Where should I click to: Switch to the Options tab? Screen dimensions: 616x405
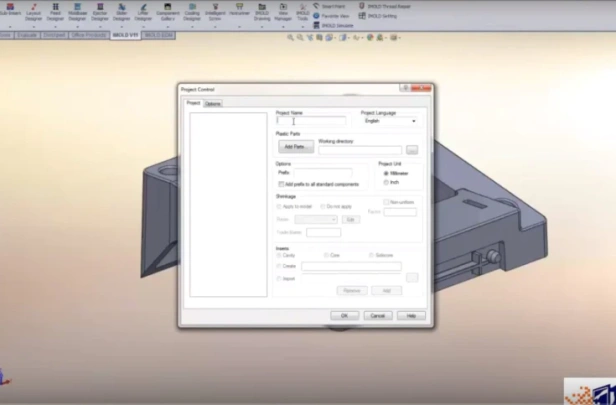(x=213, y=104)
